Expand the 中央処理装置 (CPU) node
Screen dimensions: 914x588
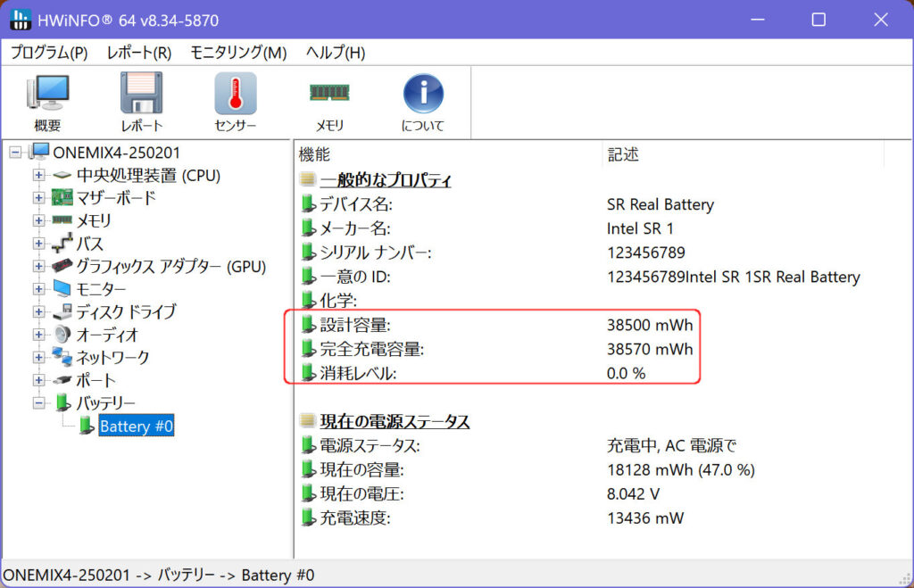coord(38,175)
